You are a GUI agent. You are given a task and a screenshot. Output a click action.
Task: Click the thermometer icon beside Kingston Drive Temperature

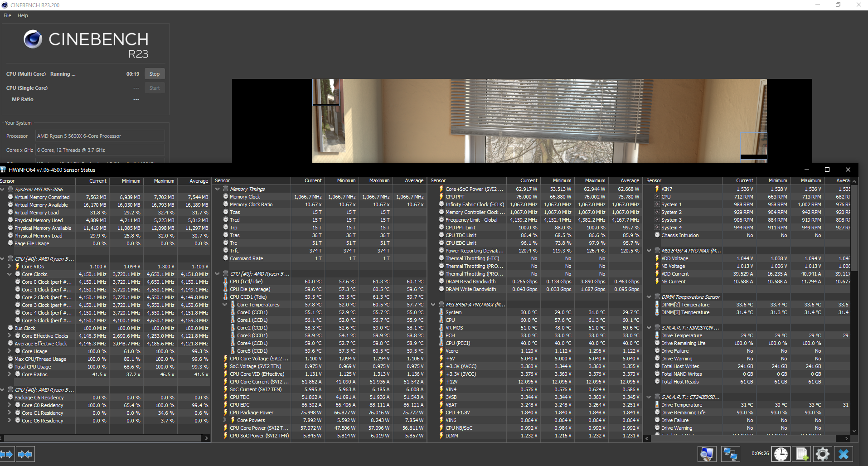(x=657, y=335)
